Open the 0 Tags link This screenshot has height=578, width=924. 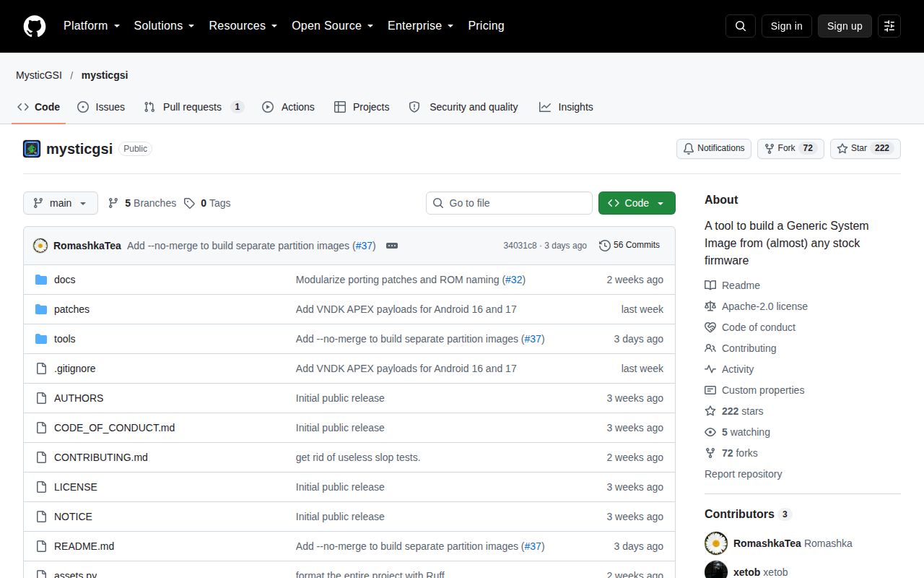click(x=207, y=203)
